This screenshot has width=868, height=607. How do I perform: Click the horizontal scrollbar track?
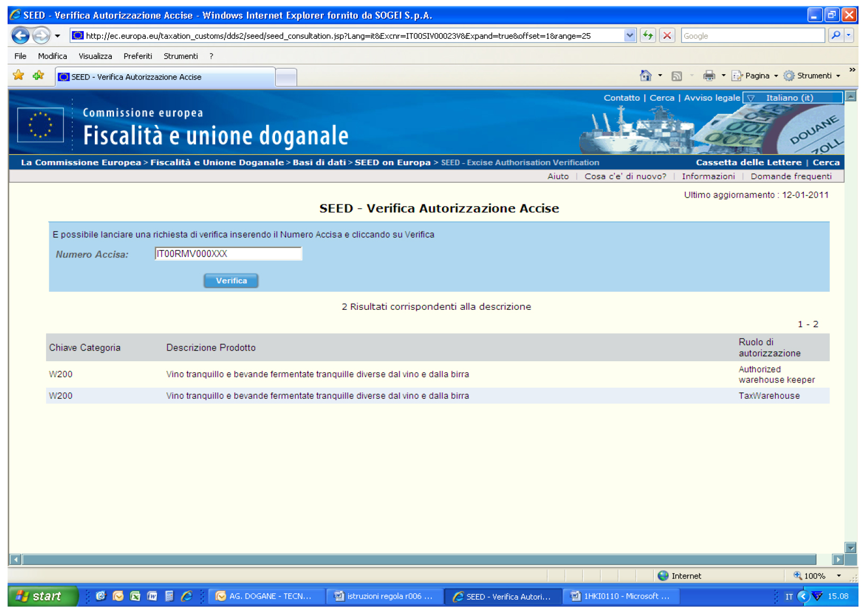pyautogui.click(x=419, y=559)
